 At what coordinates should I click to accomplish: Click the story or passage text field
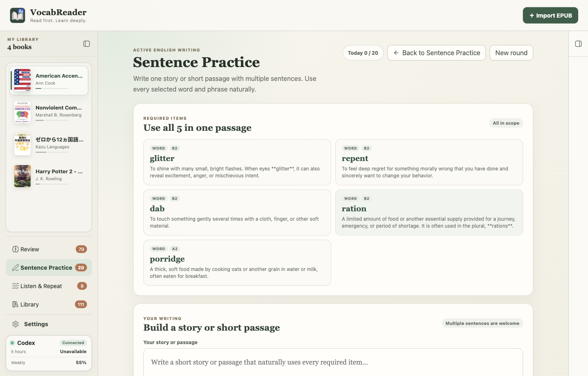(333, 362)
